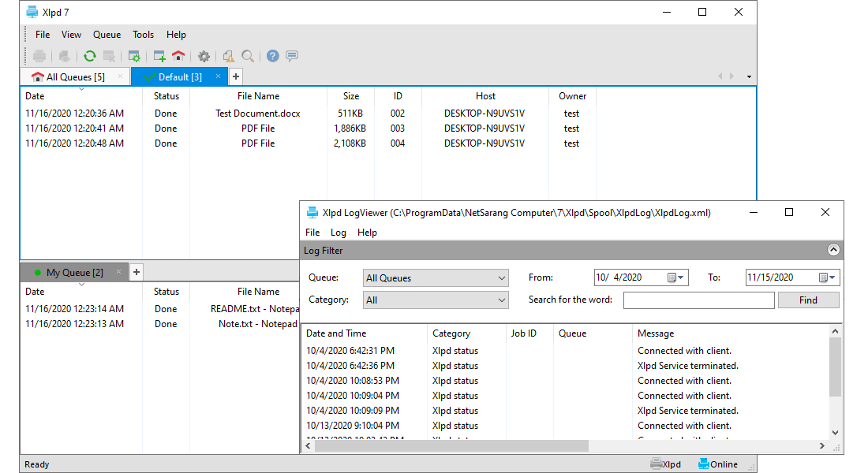Open the File menu in Xlpd 7

click(43, 35)
